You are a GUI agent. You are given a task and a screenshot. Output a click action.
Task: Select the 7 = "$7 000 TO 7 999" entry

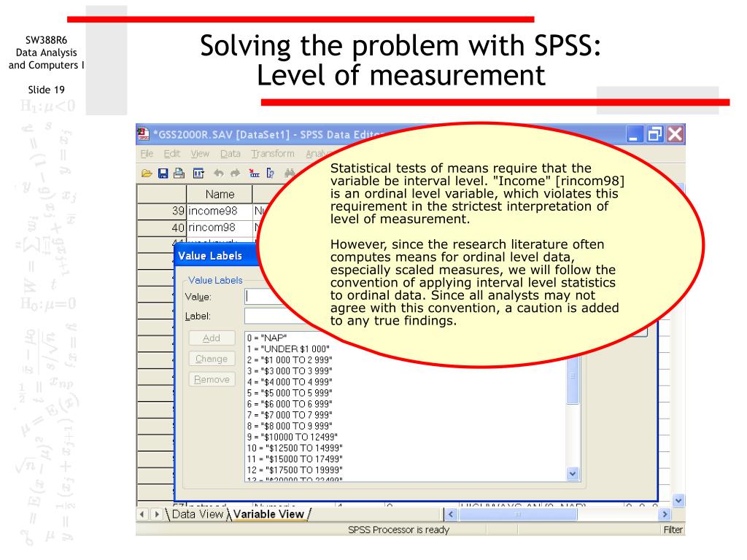click(x=290, y=415)
